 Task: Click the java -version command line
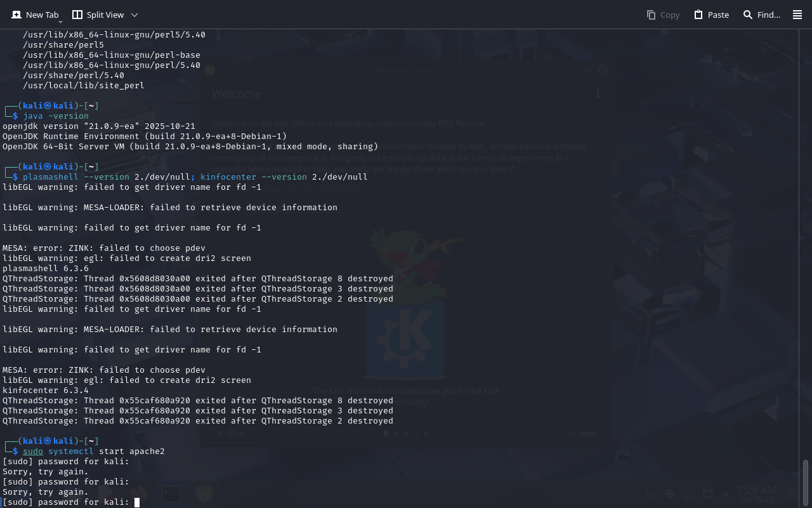coord(56,116)
